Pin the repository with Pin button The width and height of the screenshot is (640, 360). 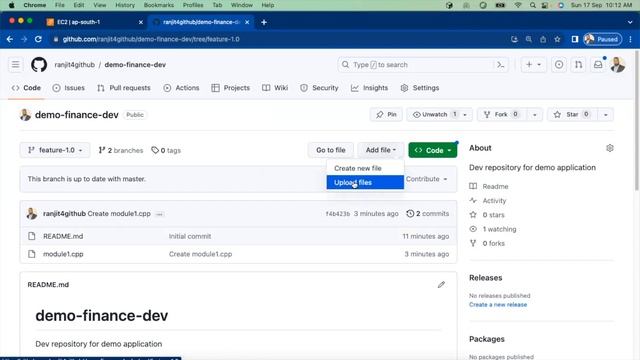click(x=386, y=115)
